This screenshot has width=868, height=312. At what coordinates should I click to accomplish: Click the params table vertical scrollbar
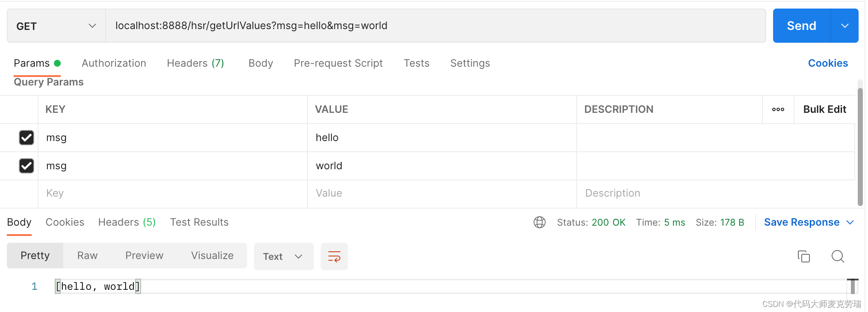coord(860,145)
